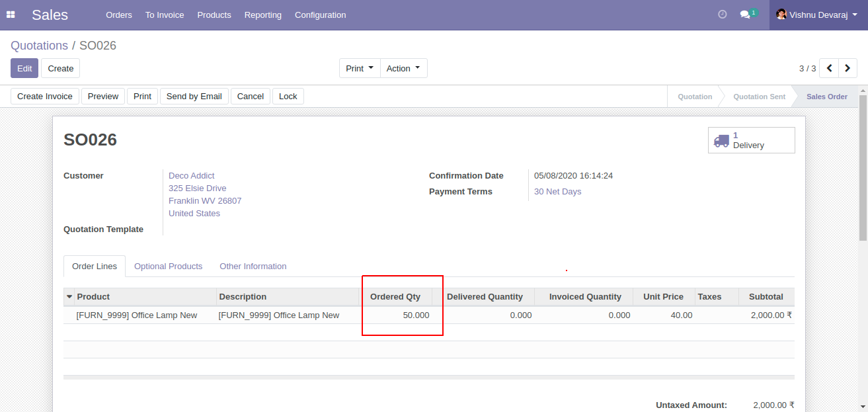The width and height of the screenshot is (868, 412).
Task: Open the 30 Net Days payment terms
Action: coord(557,191)
